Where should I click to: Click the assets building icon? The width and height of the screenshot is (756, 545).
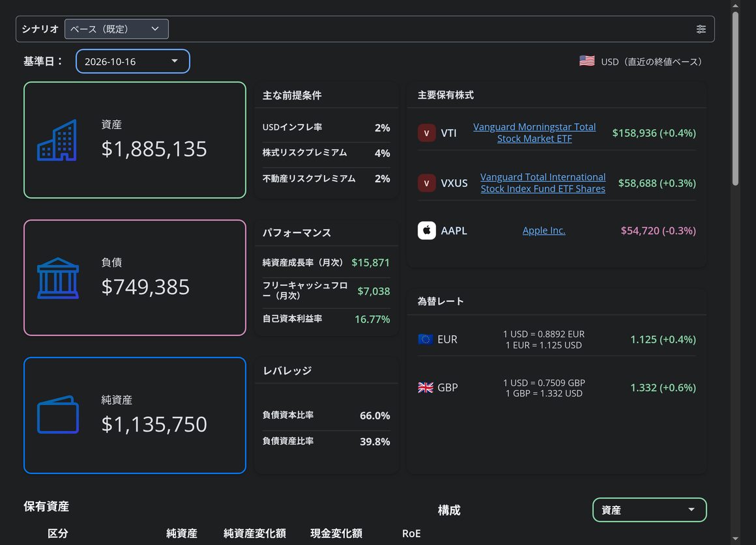click(57, 140)
